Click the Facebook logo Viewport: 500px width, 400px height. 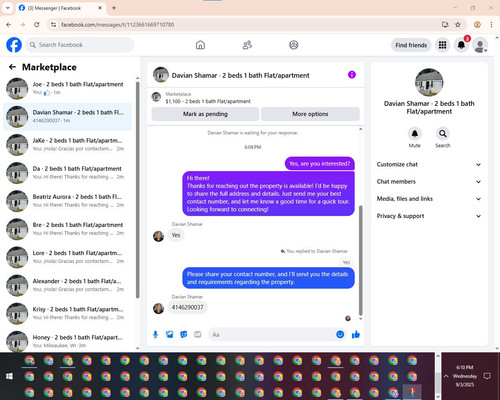tap(14, 45)
